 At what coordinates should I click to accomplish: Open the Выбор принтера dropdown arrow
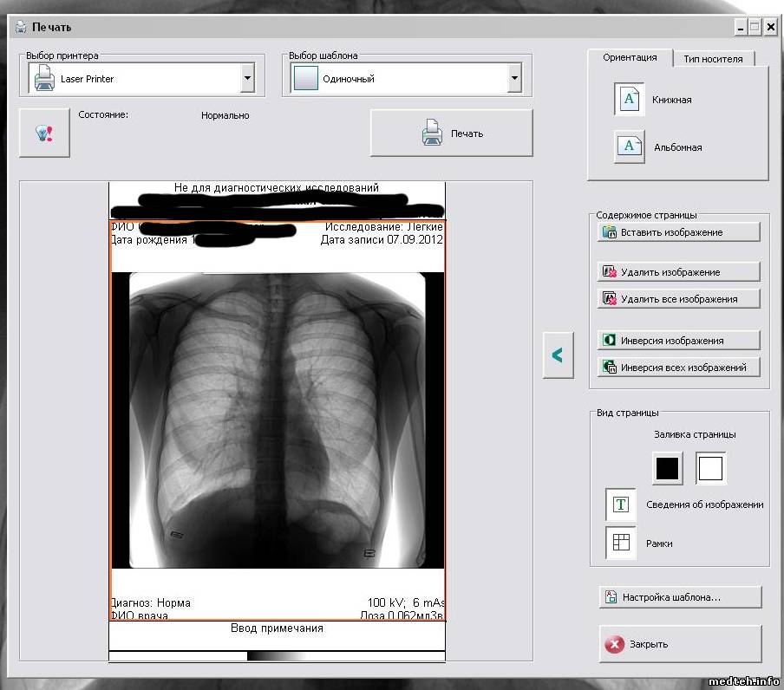247,79
